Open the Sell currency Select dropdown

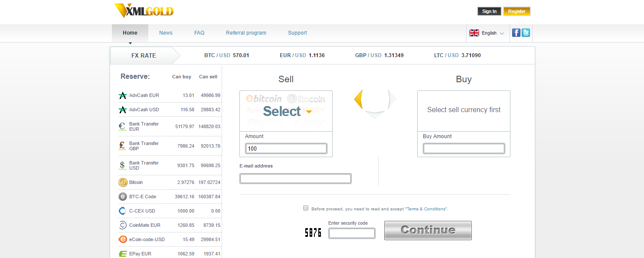click(x=286, y=111)
